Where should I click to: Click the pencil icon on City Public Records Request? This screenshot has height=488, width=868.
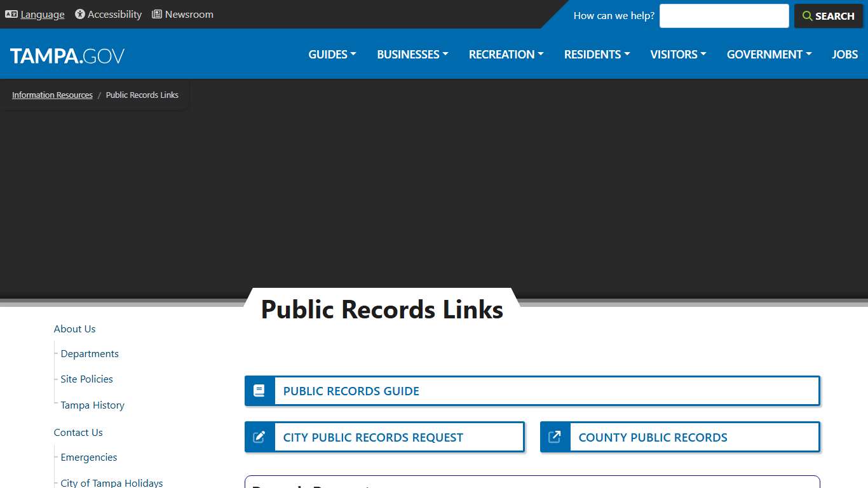259,437
